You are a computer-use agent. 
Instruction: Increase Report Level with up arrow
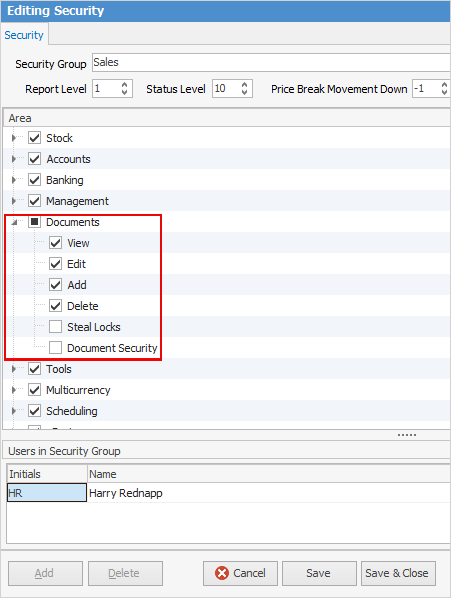pyautogui.click(x=124, y=84)
